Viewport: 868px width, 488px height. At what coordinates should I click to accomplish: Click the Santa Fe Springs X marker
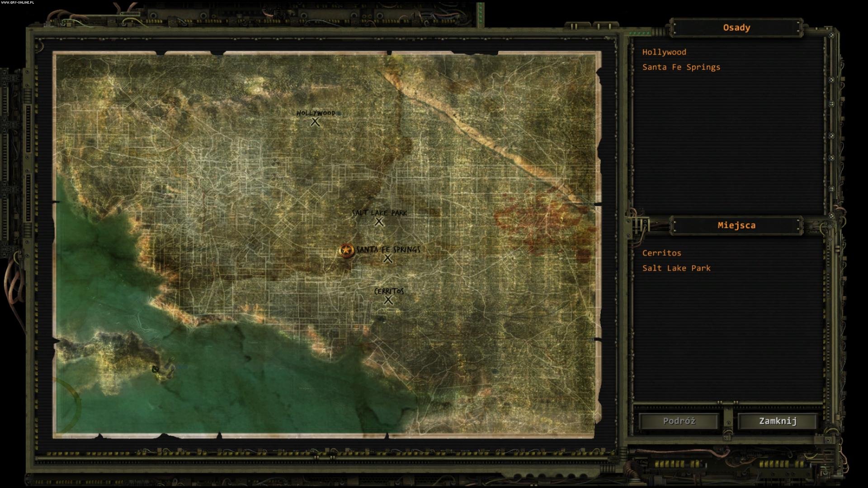387,258
